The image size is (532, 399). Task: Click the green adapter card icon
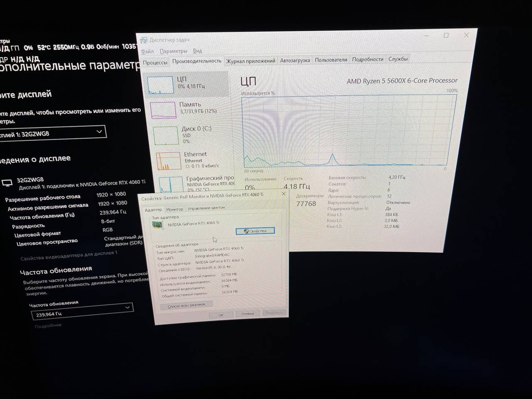click(158, 225)
